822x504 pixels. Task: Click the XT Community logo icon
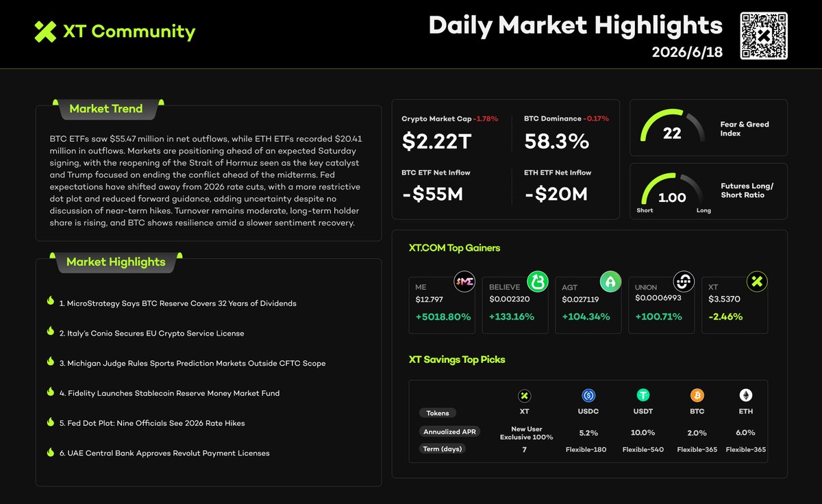pyautogui.click(x=45, y=32)
